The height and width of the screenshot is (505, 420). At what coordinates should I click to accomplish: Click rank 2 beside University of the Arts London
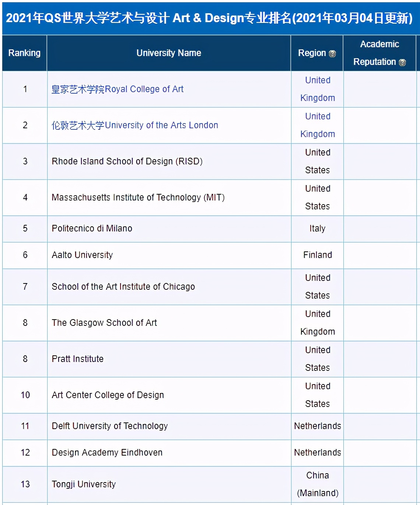tap(25, 125)
